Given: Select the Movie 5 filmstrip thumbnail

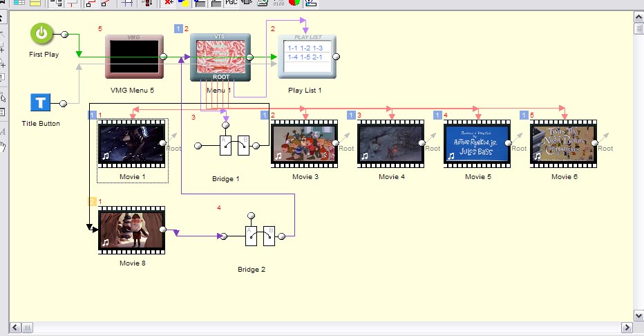Looking at the screenshot, I should click(x=477, y=144).
